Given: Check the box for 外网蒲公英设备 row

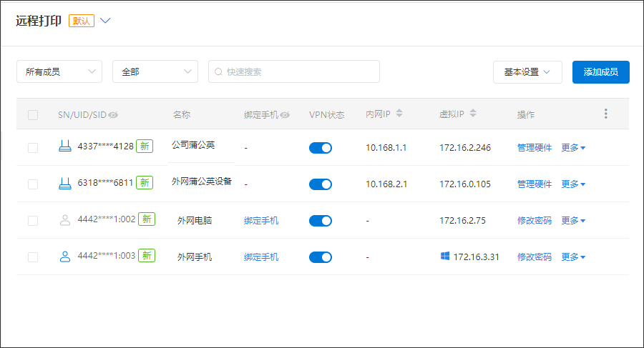Looking at the screenshot, I should click(33, 184).
